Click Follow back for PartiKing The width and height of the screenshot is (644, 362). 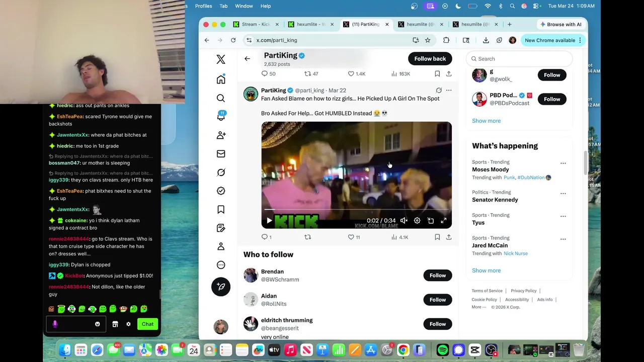[x=430, y=59]
